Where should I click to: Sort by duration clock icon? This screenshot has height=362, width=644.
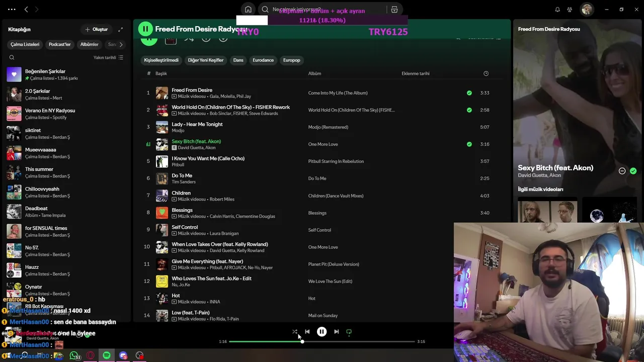[x=486, y=73]
